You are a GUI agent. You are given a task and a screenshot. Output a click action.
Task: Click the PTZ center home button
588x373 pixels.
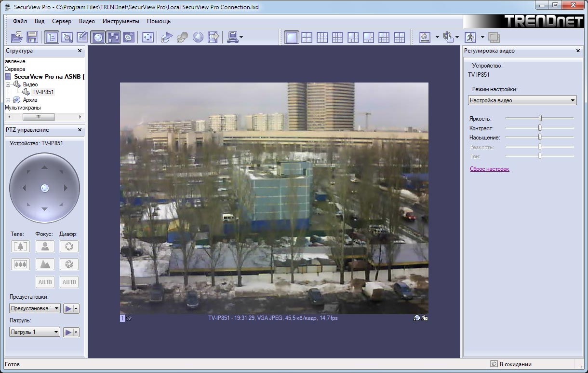pyautogui.click(x=45, y=188)
